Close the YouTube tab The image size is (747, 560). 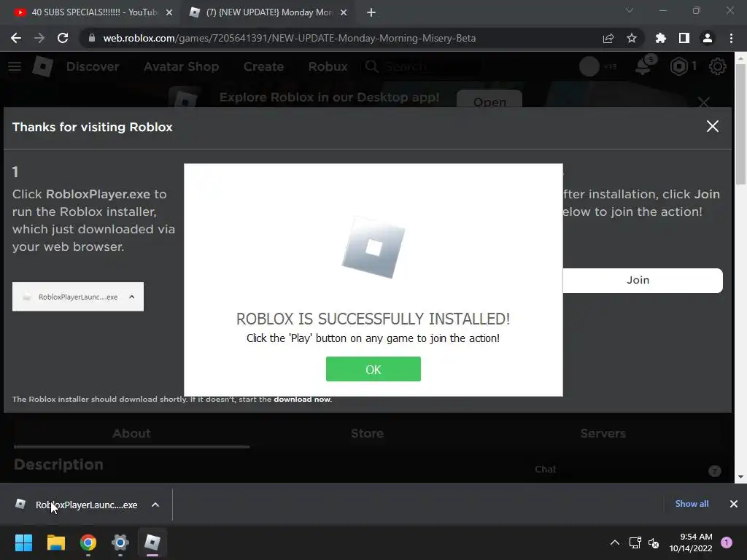click(x=169, y=12)
